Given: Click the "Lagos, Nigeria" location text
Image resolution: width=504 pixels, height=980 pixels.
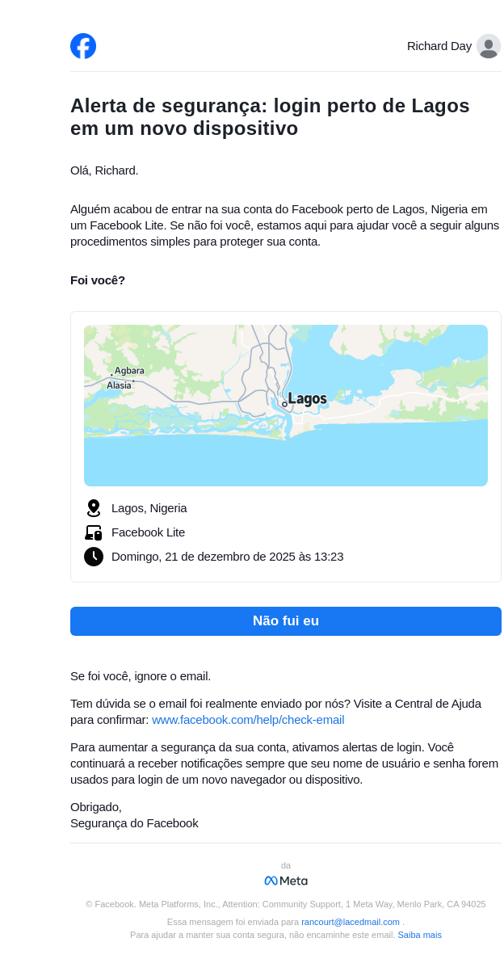Looking at the screenshot, I should click(149, 508).
